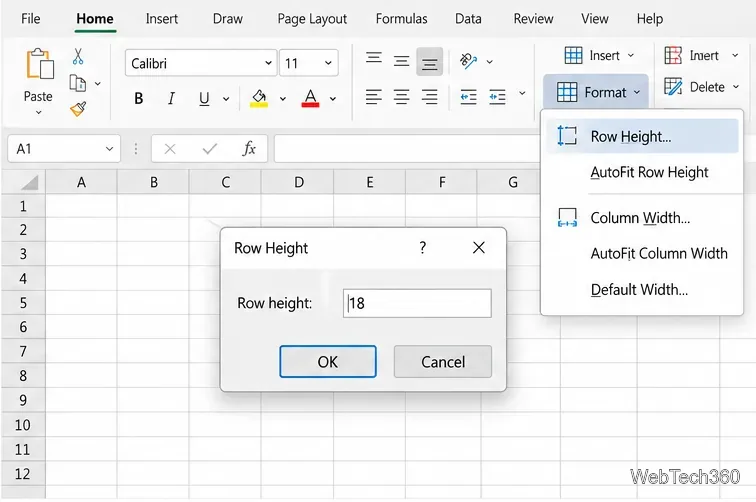Choose Row Height... menu item
This screenshot has width=756, height=502.
click(x=642, y=136)
